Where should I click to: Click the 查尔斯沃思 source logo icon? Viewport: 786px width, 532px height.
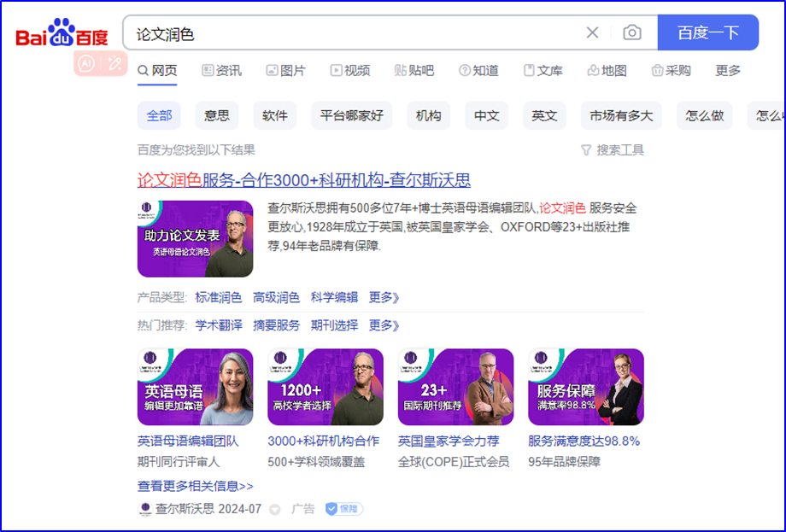pyautogui.click(x=145, y=509)
